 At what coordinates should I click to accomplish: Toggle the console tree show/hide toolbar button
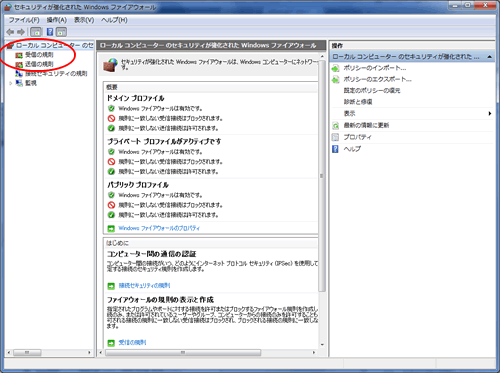(x=36, y=32)
